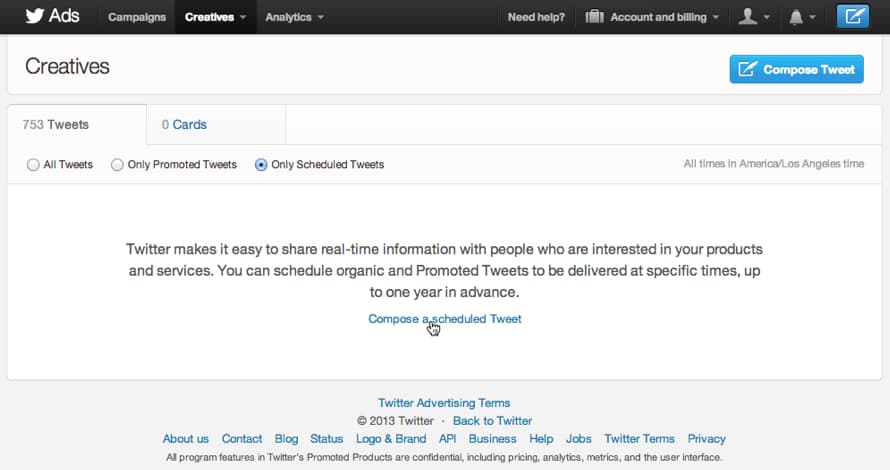
Task: Open the Privacy footer link
Action: point(706,439)
